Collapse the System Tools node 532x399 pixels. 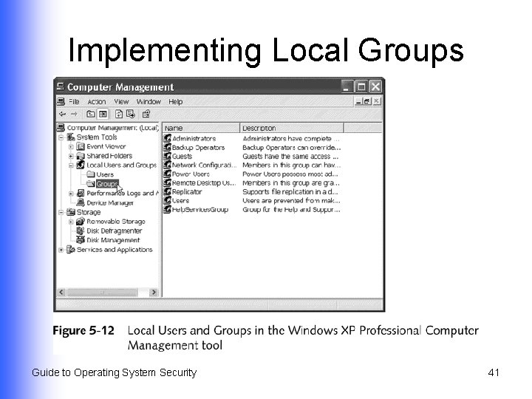(x=61, y=137)
